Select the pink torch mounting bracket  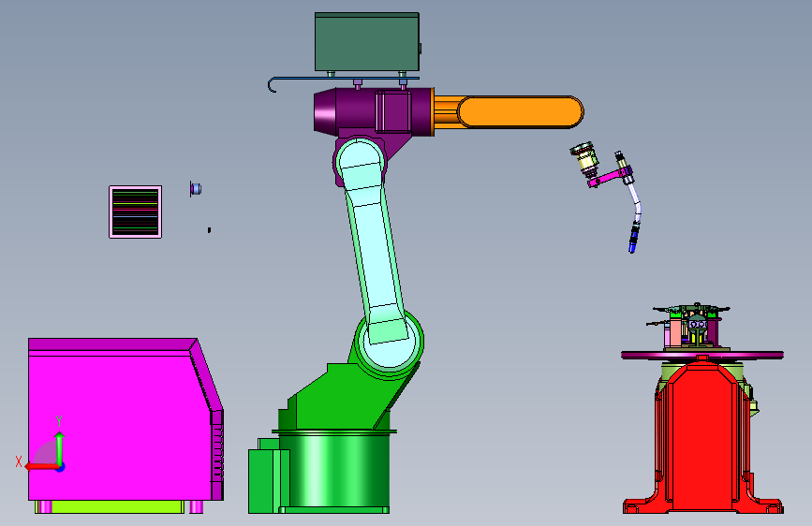tap(608, 177)
